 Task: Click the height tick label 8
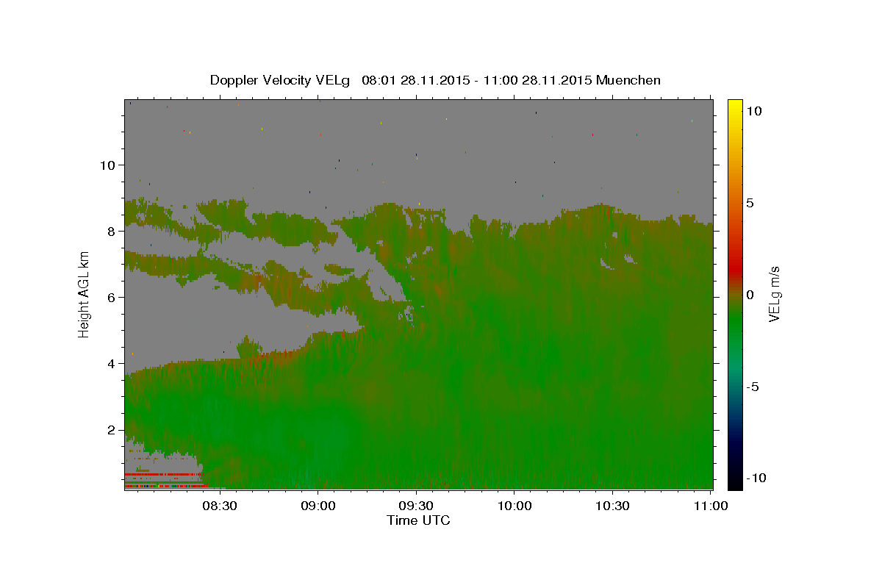click(x=111, y=231)
